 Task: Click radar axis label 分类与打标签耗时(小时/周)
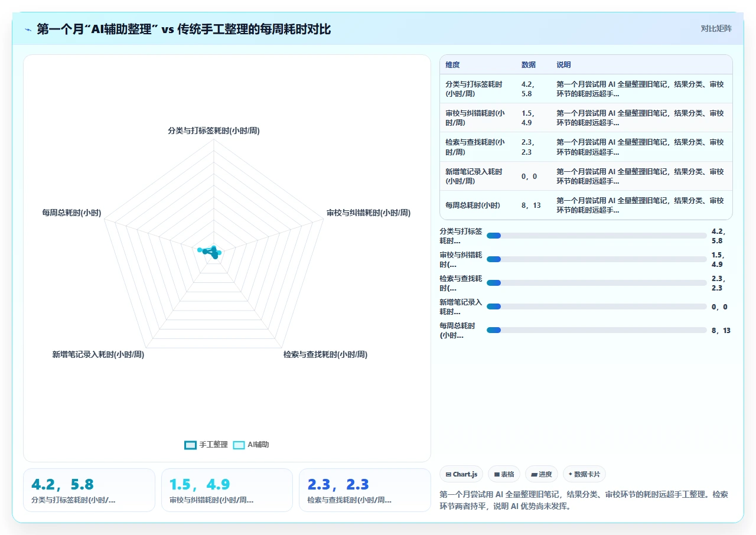coord(214,131)
